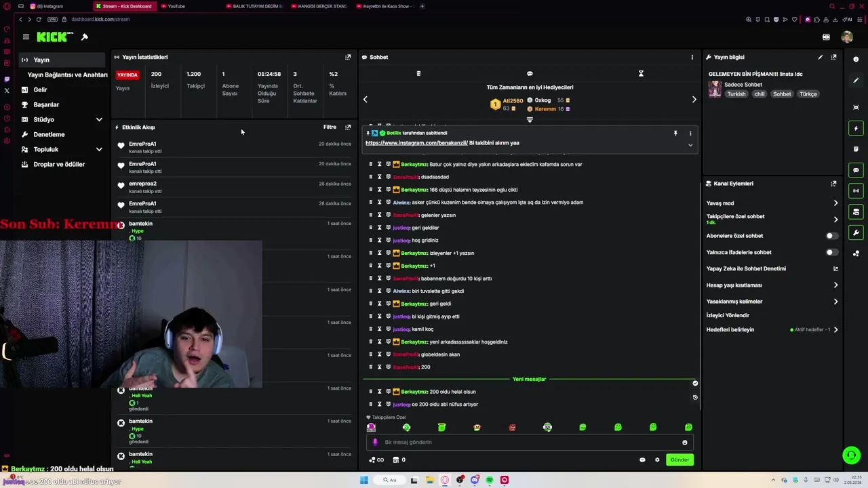
Task: Click the chat bubble icon in the right sidebar
Action: [x=856, y=170]
